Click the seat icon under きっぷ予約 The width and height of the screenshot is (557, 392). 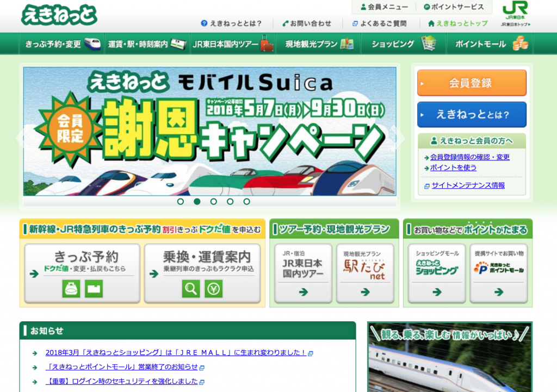click(94, 288)
